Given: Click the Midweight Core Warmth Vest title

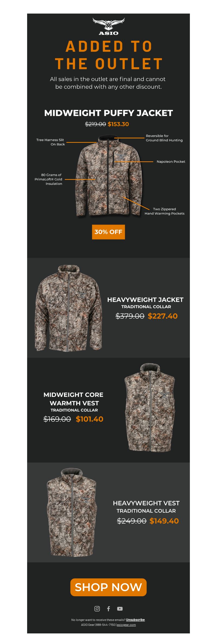Looking at the screenshot, I should pyautogui.click(x=74, y=399).
